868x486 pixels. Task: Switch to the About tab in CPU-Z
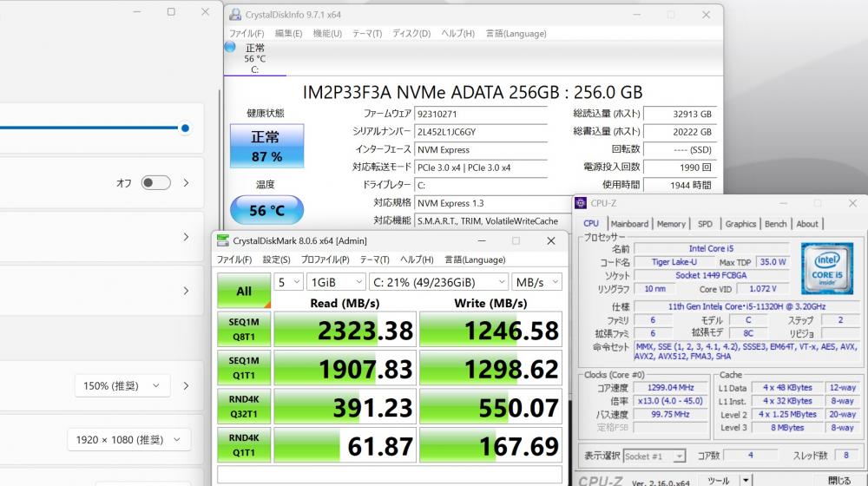807,224
